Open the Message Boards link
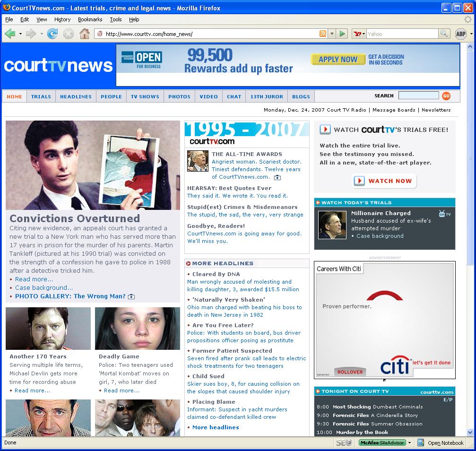 (394, 110)
